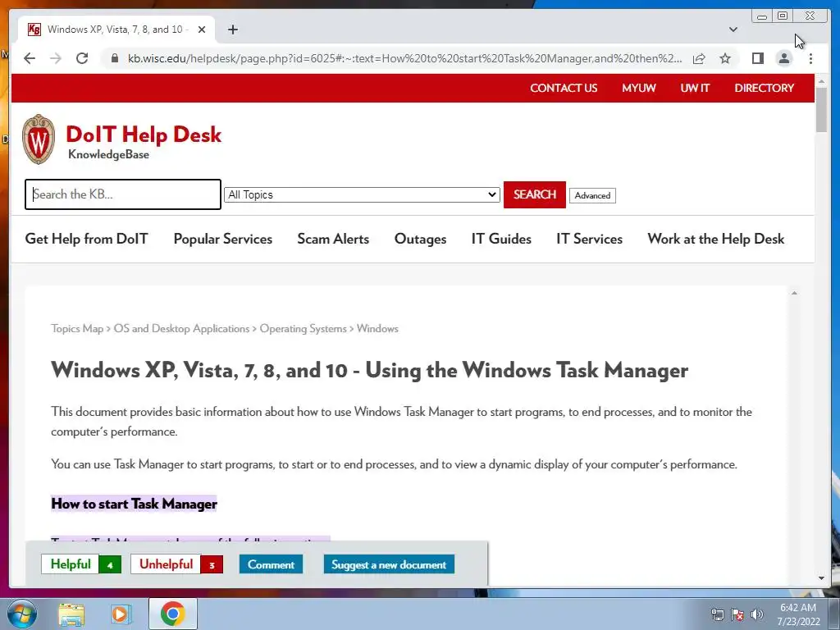The height and width of the screenshot is (630, 840).
Task: Open the volume speaker icon
Action: pyautogui.click(x=757, y=614)
